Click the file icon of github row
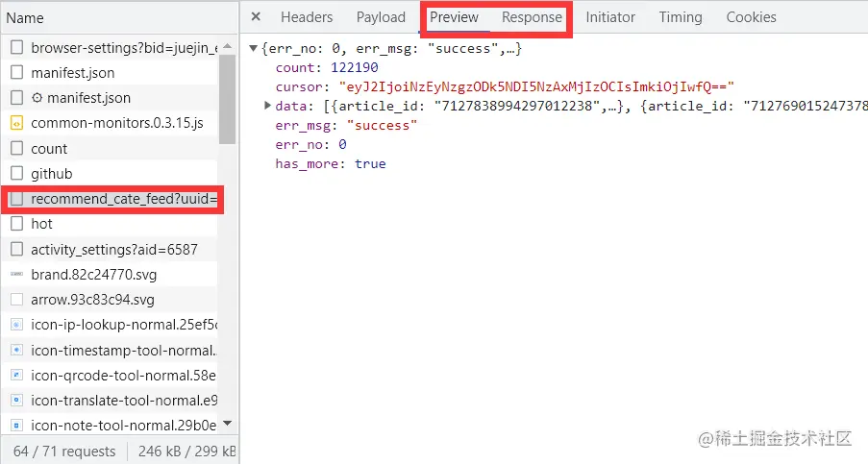 point(17,173)
